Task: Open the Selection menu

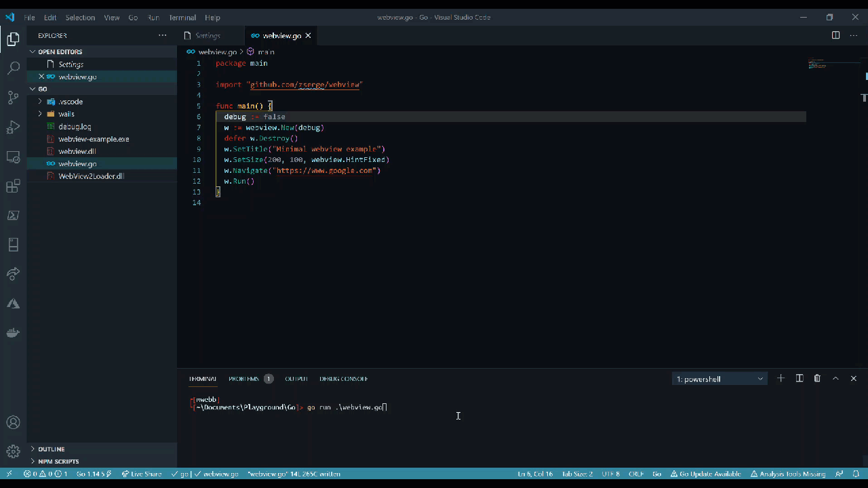Action: coord(80,17)
